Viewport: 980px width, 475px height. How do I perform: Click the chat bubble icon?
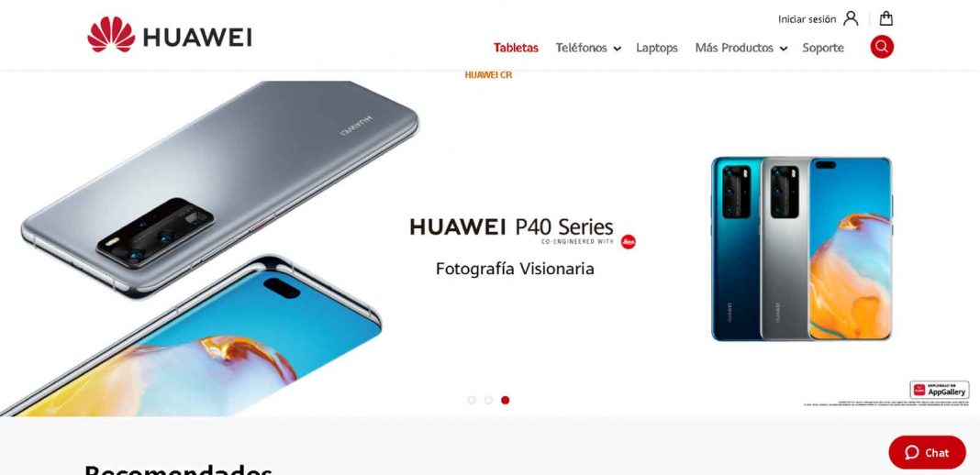click(912, 452)
